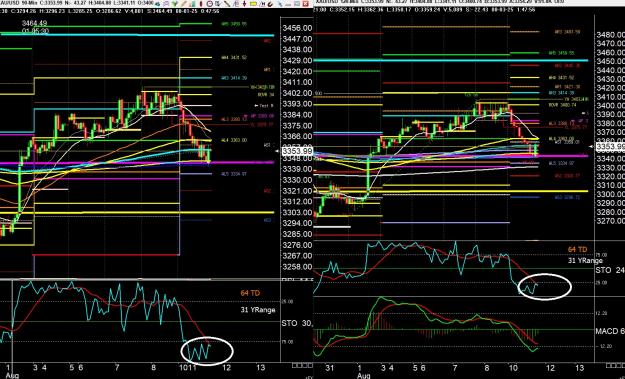Click the 3464.49 readout at top left
The width and height of the screenshot is (625, 379).
tap(35, 24)
